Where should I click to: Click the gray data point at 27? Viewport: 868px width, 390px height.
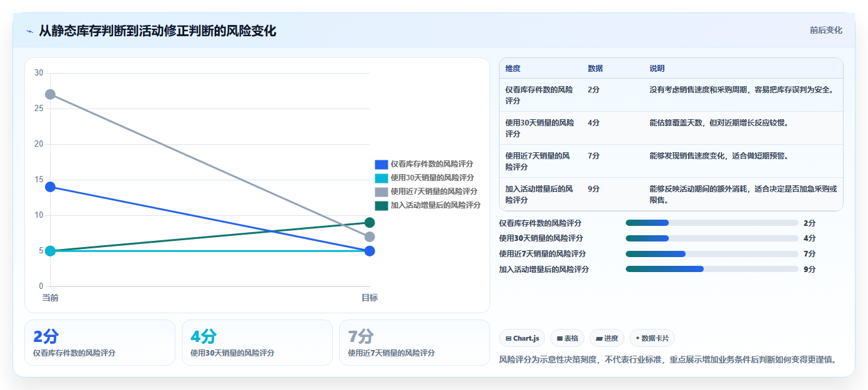click(x=50, y=94)
